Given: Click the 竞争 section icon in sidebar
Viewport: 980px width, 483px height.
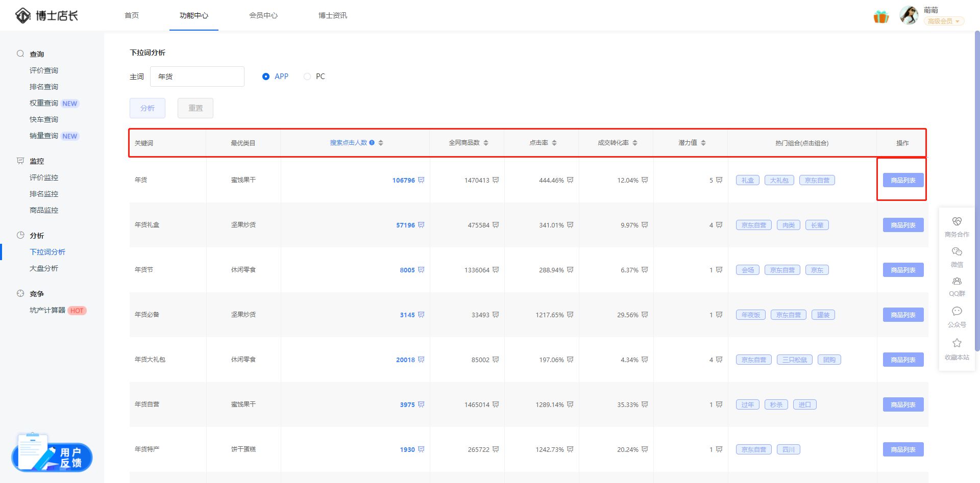Looking at the screenshot, I should pyautogui.click(x=20, y=293).
